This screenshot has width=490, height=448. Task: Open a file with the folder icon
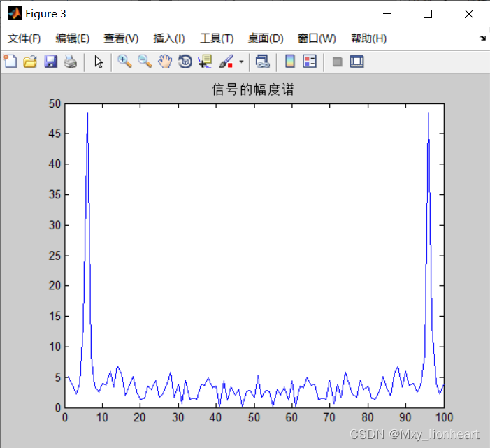click(30, 62)
